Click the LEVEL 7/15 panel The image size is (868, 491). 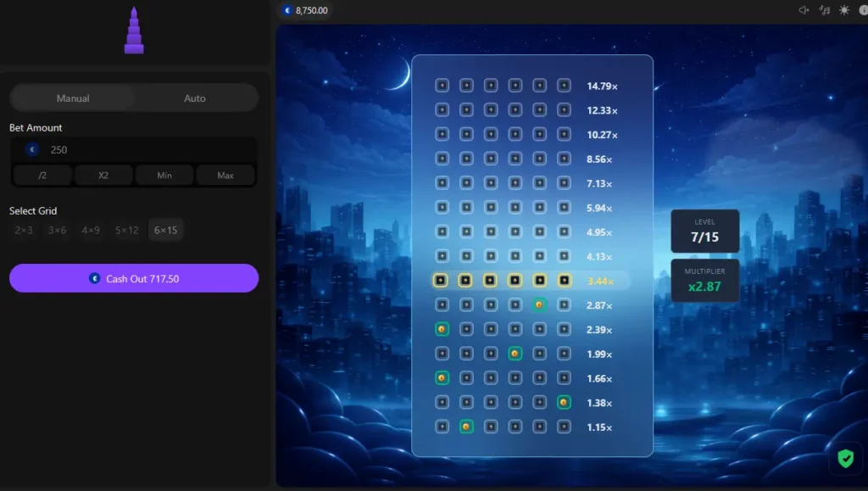[x=704, y=231]
